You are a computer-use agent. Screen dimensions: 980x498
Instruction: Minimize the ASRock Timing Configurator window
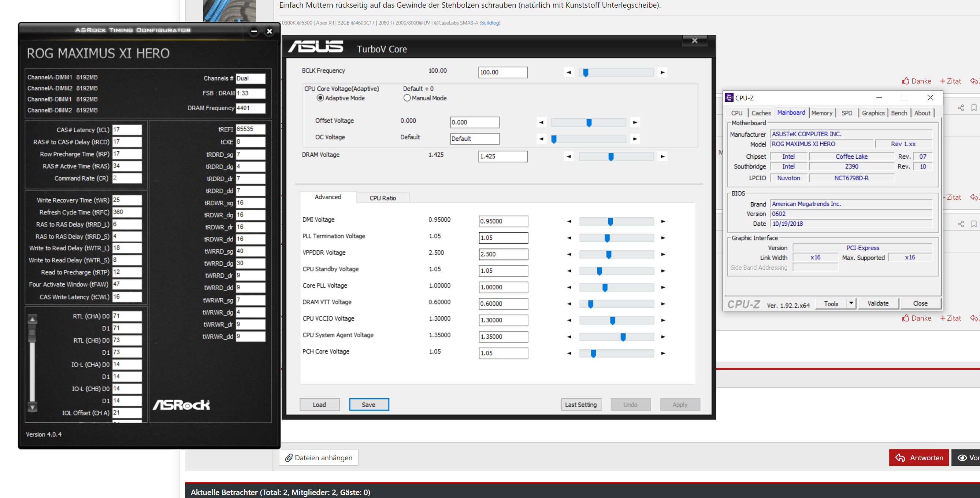pyautogui.click(x=254, y=31)
